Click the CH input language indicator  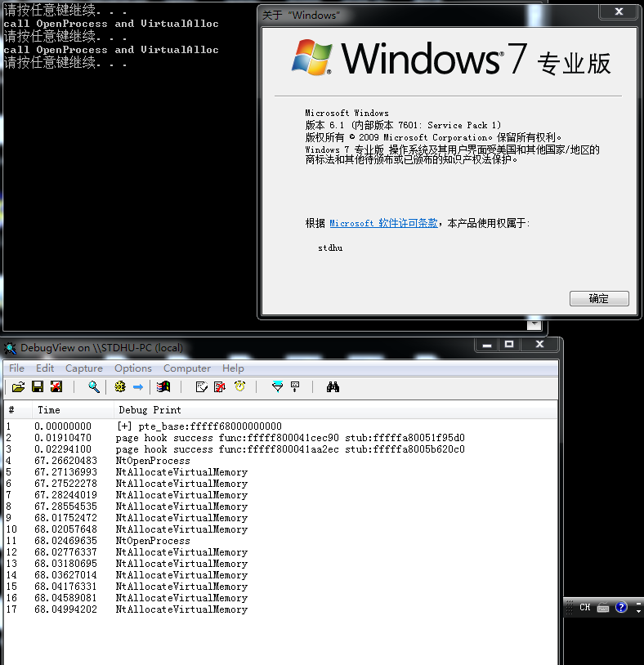coord(585,607)
